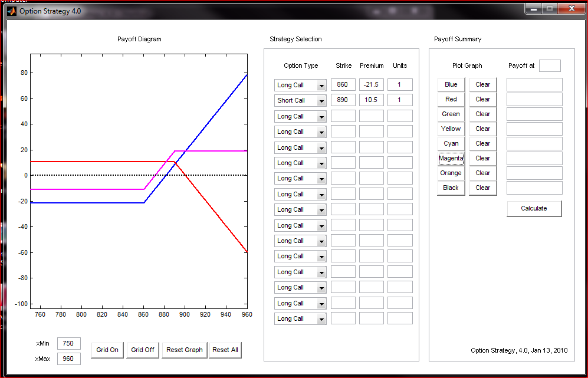Image resolution: width=588 pixels, height=378 pixels.
Task: Click the payoff result field in the Blue row
Action: (x=534, y=84)
